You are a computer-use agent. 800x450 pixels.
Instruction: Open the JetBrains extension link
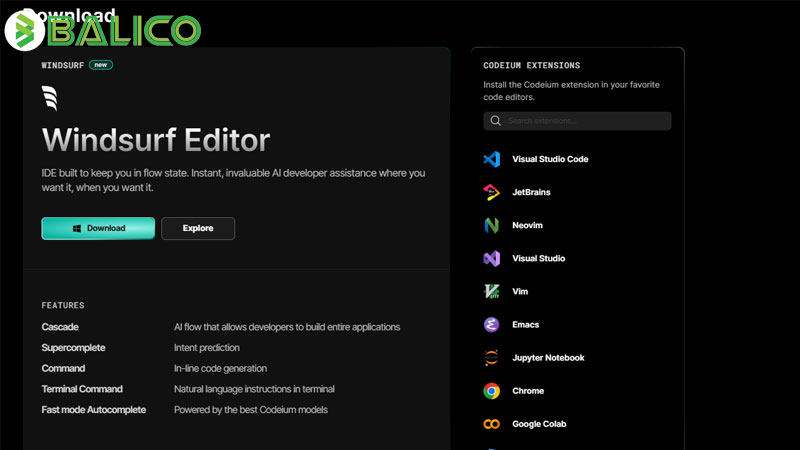(531, 192)
